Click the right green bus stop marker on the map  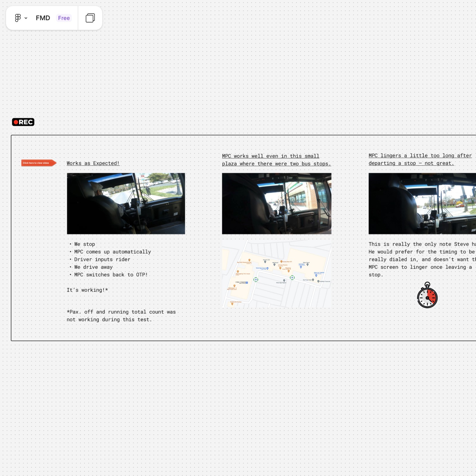[x=292, y=277]
